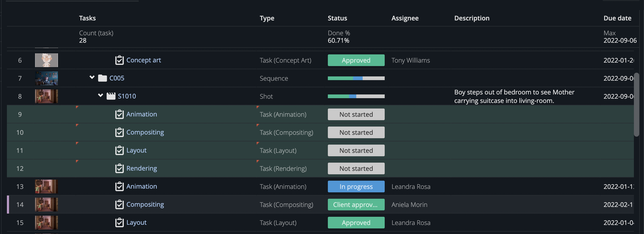Click the task icon of row 15 Layout
This screenshot has width=644, height=234.
point(119,223)
